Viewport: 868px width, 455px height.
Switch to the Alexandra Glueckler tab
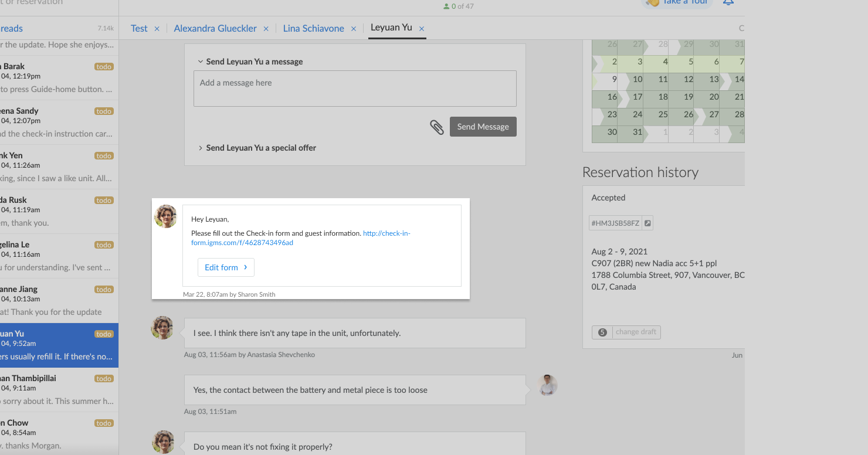pos(215,28)
